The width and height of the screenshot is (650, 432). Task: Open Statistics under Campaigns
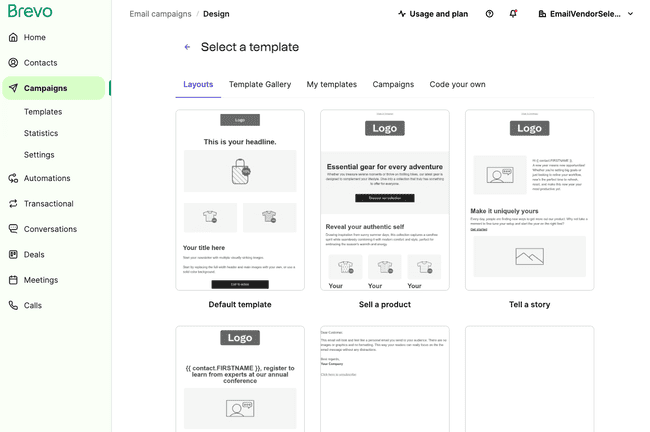pos(41,133)
